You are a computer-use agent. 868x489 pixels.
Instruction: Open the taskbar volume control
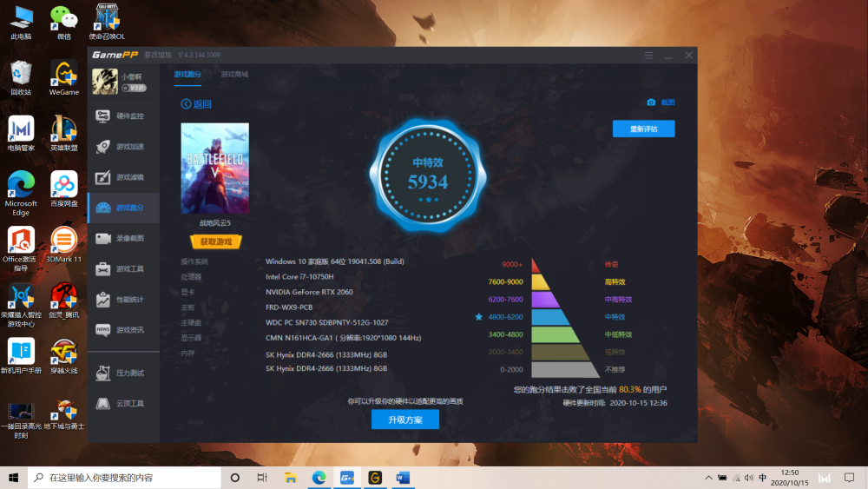pos(749,478)
